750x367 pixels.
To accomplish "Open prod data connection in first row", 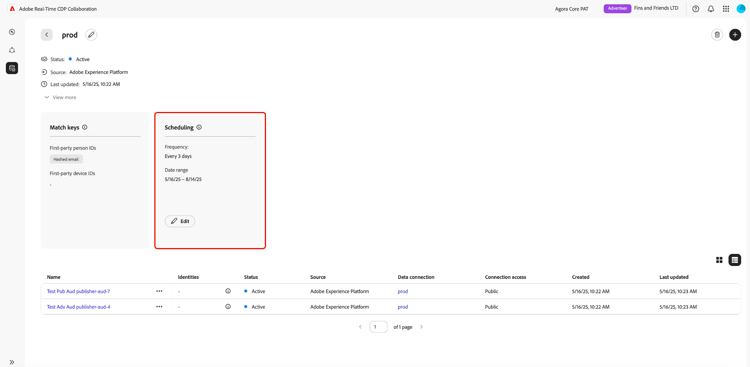I will (x=403, y=291).
